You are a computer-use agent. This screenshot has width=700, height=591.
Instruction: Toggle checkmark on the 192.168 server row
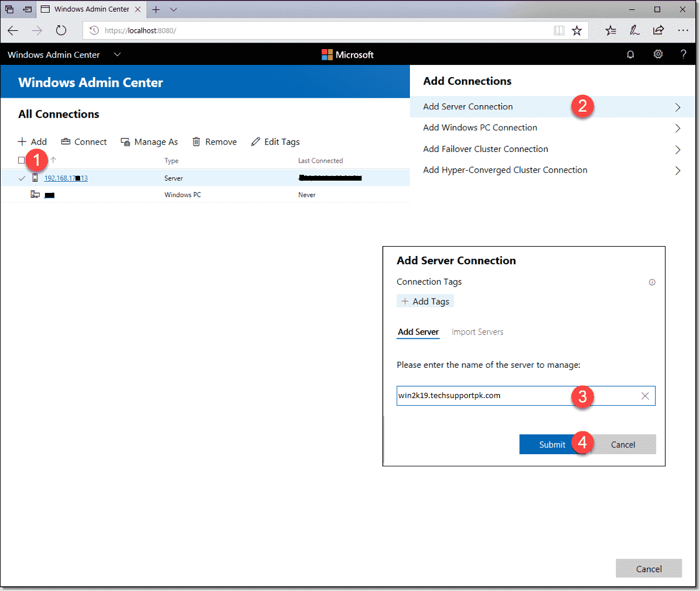[22, 178]
